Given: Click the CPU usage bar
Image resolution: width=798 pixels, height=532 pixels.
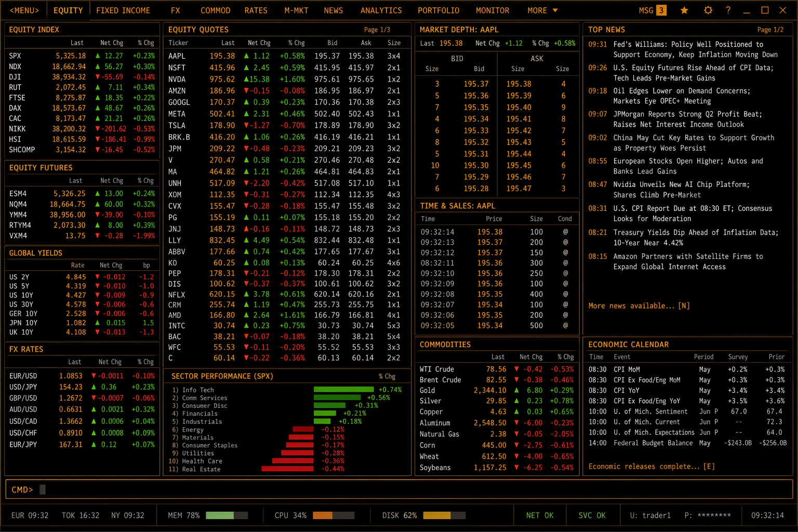Looking at the screenshot, I should tap(332, 515).
